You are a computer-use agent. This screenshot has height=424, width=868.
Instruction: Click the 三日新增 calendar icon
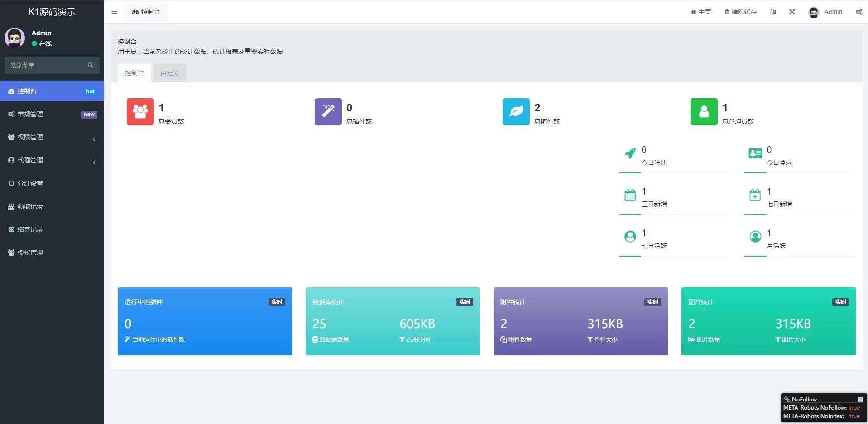[630, 195]
